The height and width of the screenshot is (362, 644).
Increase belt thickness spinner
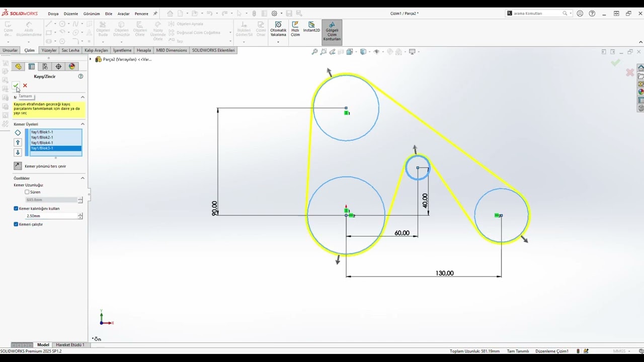(80, 214)
